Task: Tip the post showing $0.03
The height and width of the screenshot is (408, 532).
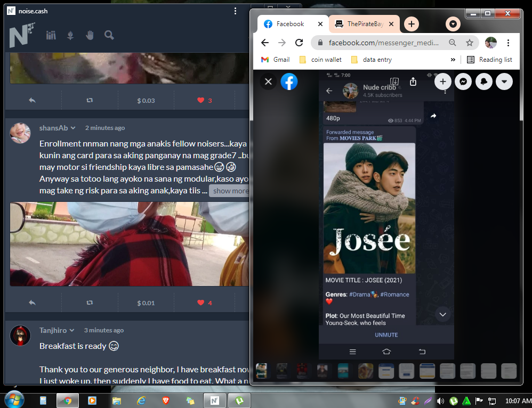Action: [146, 100]
